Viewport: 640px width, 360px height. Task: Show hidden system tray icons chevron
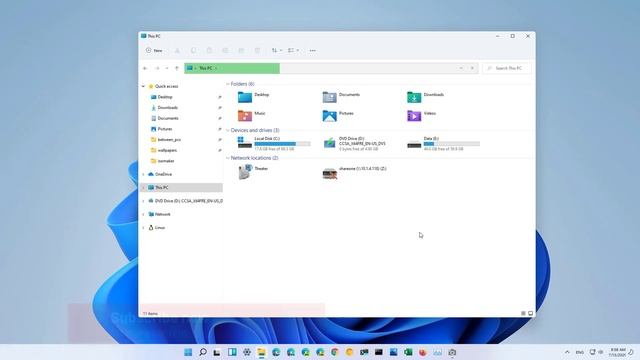pos(567,352)
